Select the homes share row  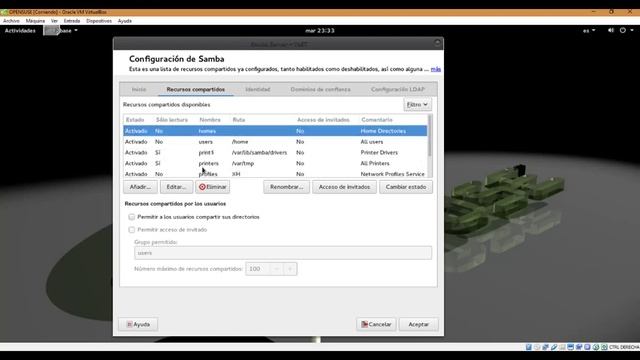tap(275, 131)
